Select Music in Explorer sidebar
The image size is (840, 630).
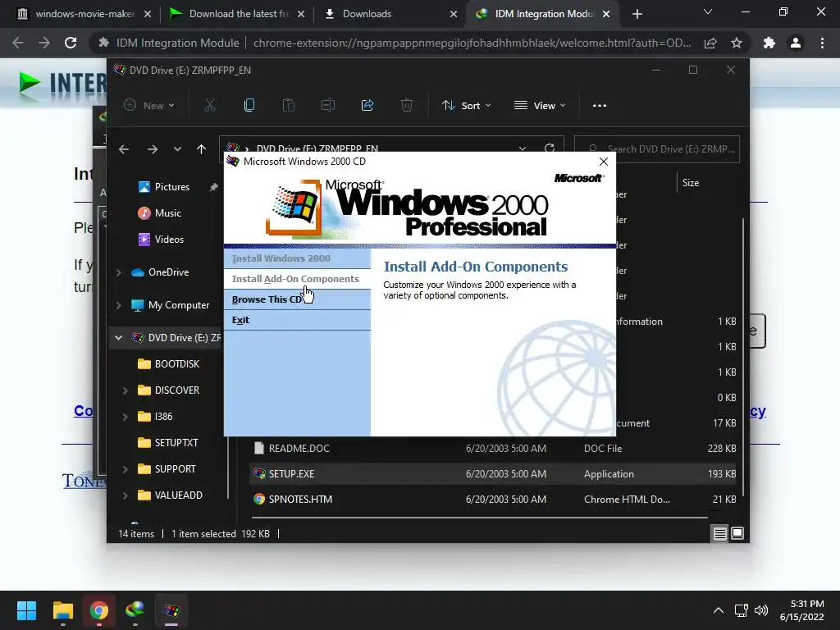coord(167,213)
